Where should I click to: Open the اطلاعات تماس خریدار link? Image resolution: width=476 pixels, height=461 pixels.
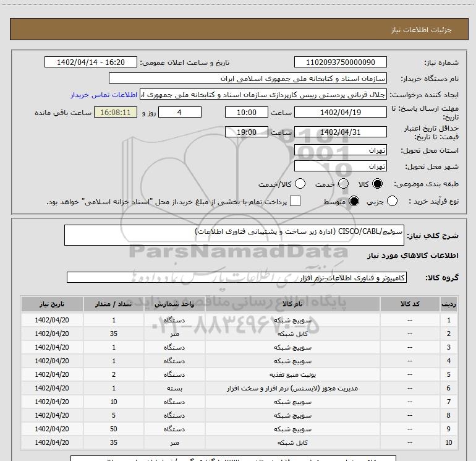coord(104,95)
